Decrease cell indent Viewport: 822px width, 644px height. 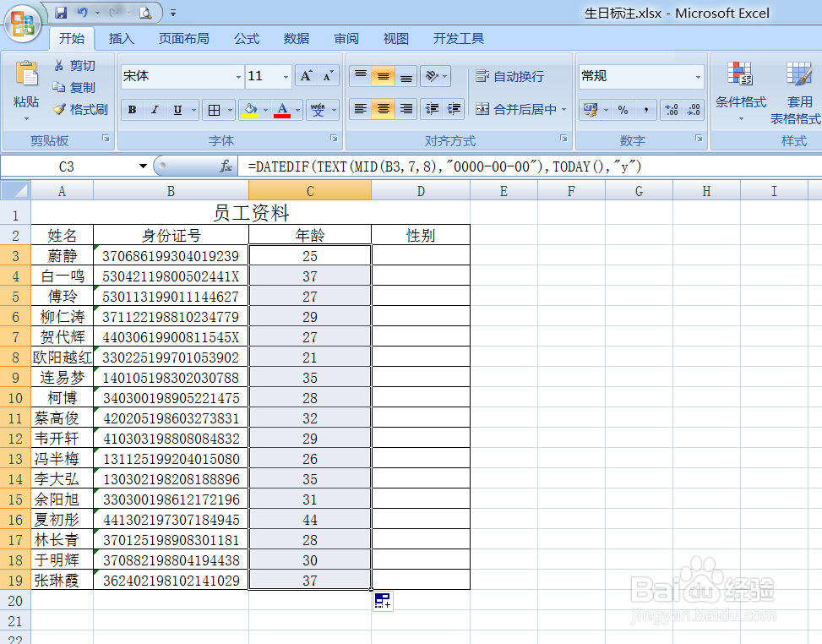[x=432, y=109]
